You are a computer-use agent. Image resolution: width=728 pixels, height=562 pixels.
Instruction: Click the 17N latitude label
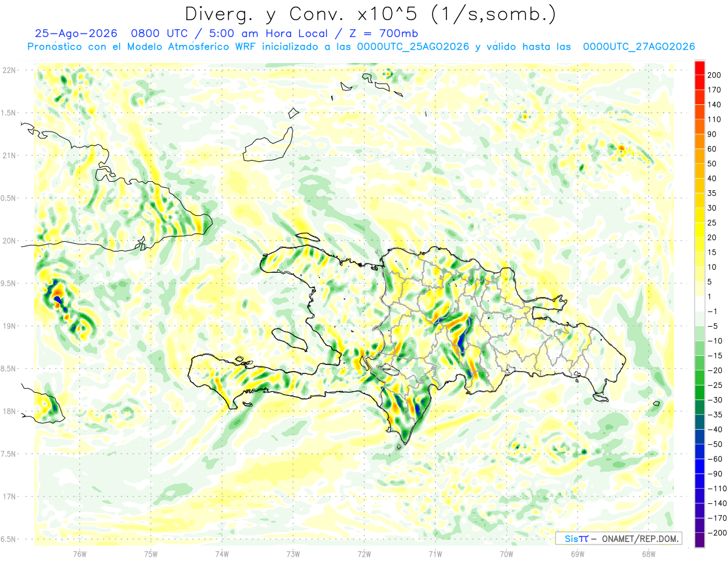9,497
